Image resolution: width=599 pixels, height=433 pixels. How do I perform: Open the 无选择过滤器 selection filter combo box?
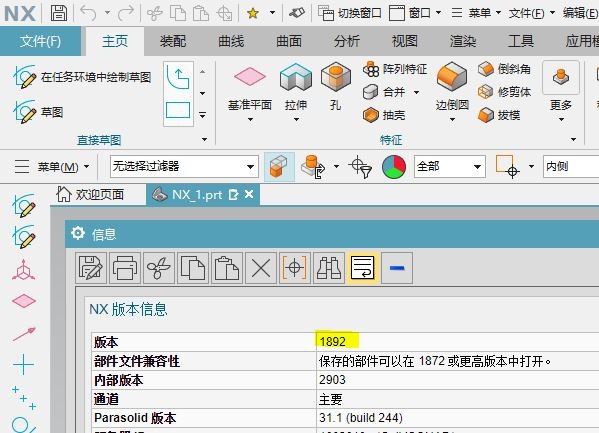(x=184, y=166)
